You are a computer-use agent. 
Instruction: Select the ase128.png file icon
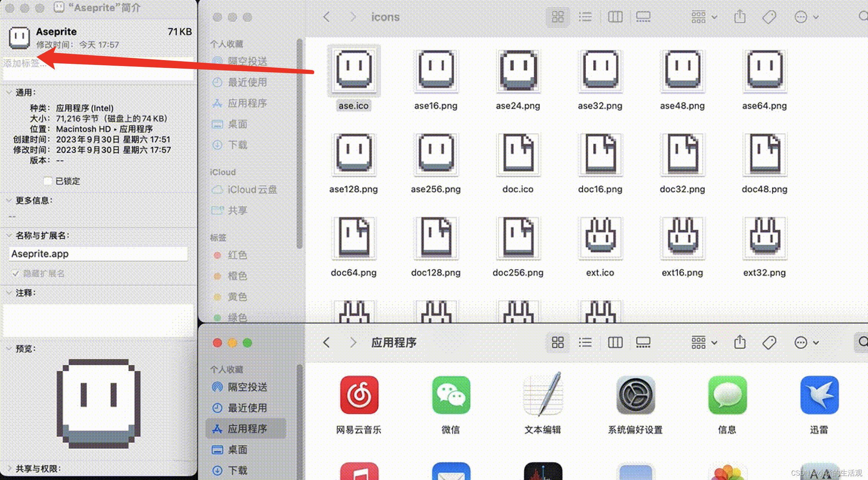353,154
